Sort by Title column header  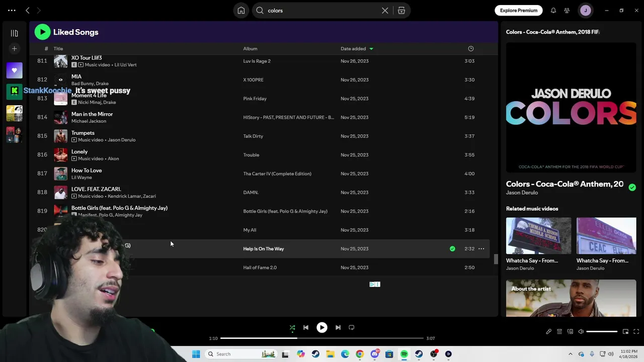click(58, 49)
